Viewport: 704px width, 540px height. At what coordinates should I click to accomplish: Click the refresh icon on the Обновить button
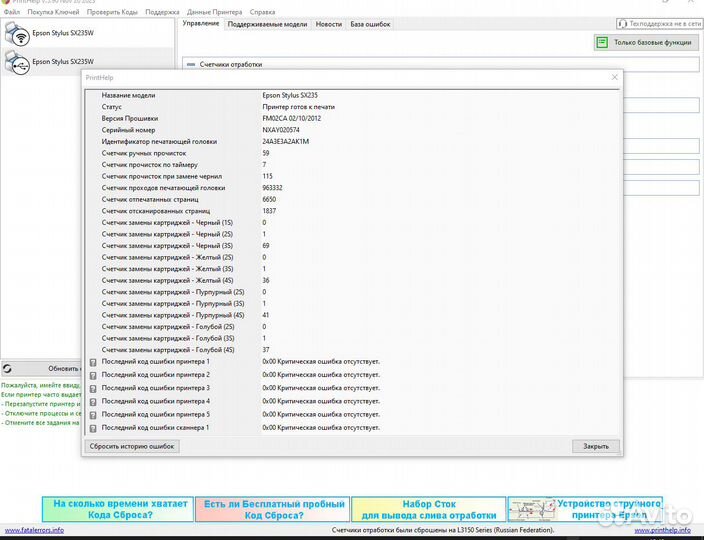[7, 368]
